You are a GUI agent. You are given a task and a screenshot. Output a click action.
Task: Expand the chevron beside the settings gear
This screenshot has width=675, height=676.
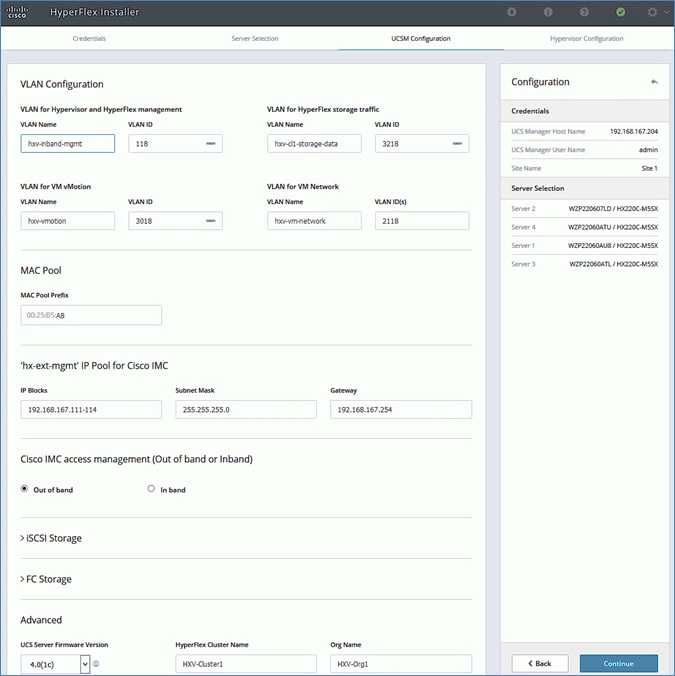click(667, 12)
